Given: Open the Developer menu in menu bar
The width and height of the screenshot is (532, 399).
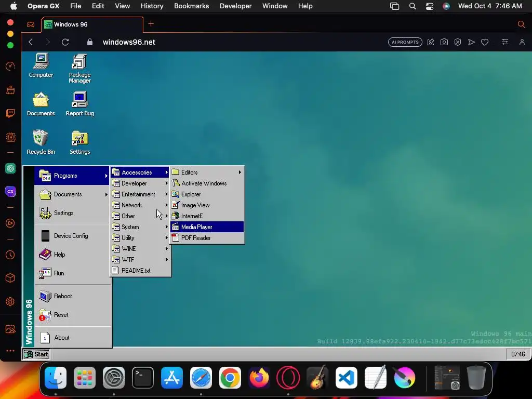Looking at the screenshot, I should click(x=235, y=6).
